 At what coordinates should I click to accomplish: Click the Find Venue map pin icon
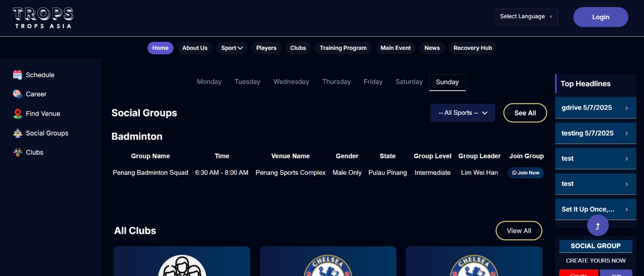18,114
